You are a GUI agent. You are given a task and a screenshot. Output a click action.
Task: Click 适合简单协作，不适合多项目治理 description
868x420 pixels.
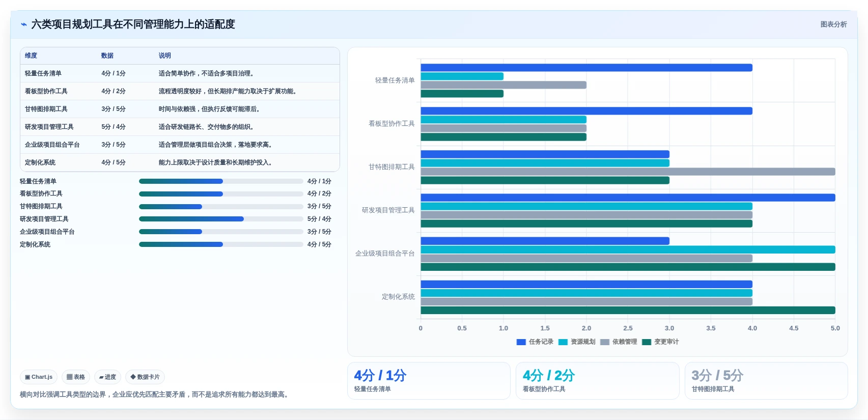click(x=206, y=73)
